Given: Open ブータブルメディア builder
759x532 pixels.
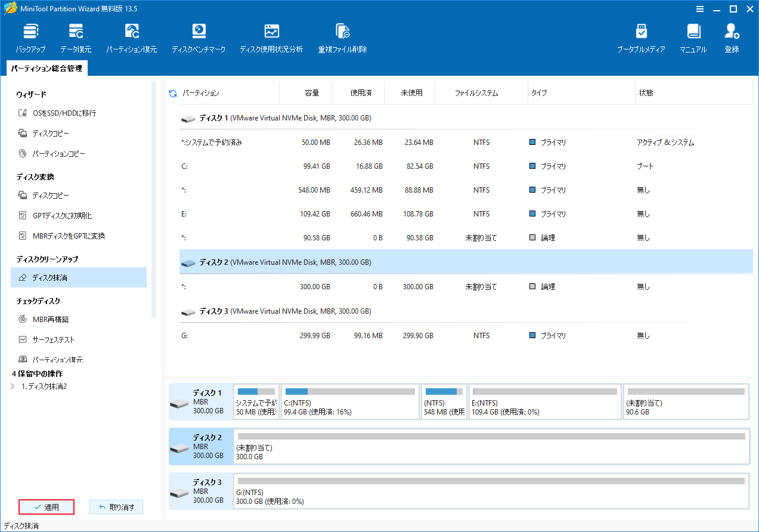Looking at the screenshot, I should pyautogui.click(x=641, y=38).
